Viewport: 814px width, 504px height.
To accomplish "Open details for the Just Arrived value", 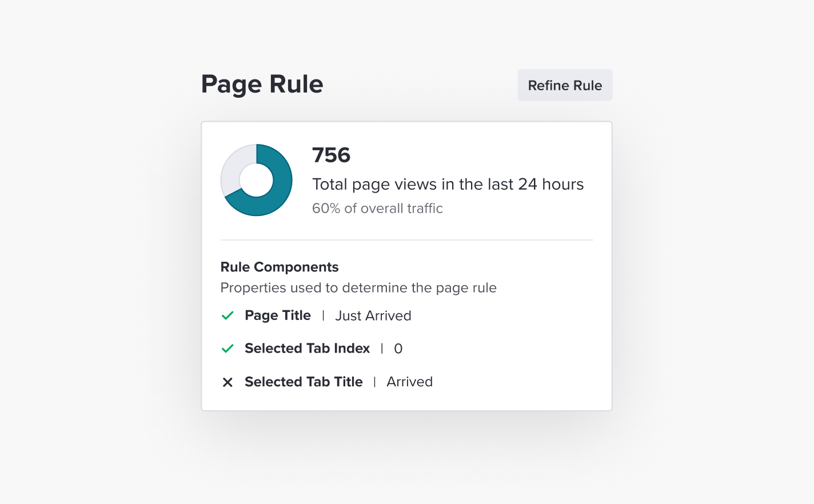I will [x=373, y=315].
